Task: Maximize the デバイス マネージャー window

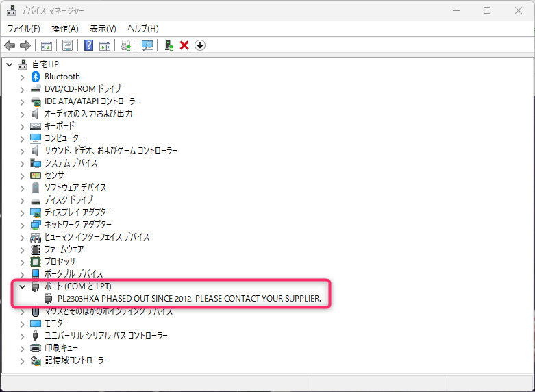Action: [x=487, y=10]
